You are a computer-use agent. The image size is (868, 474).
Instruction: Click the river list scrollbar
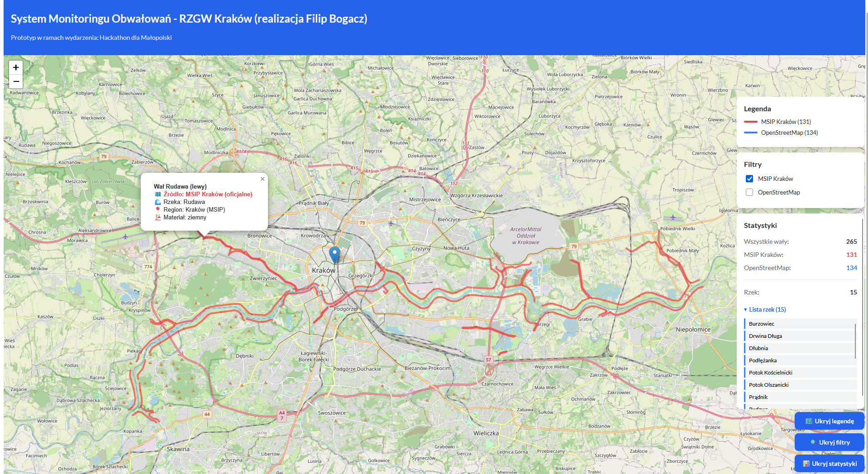pos(855,341)
